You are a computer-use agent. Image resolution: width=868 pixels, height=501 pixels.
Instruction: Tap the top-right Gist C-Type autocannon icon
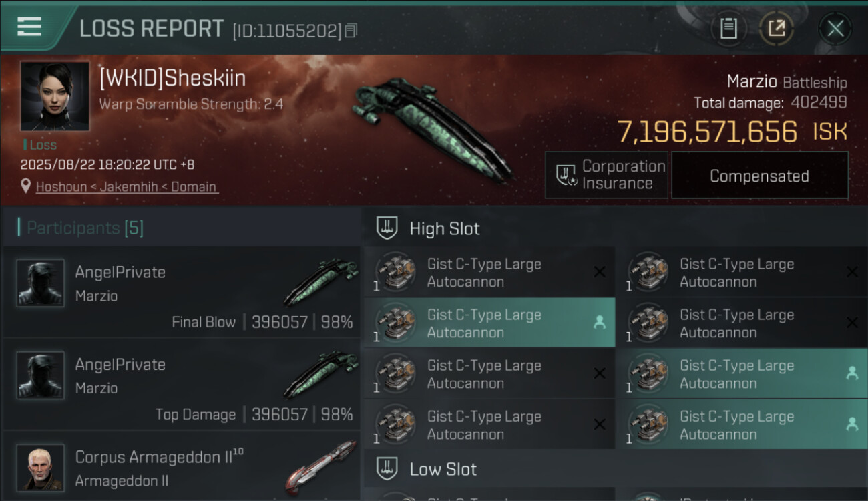tap(648, 273)
